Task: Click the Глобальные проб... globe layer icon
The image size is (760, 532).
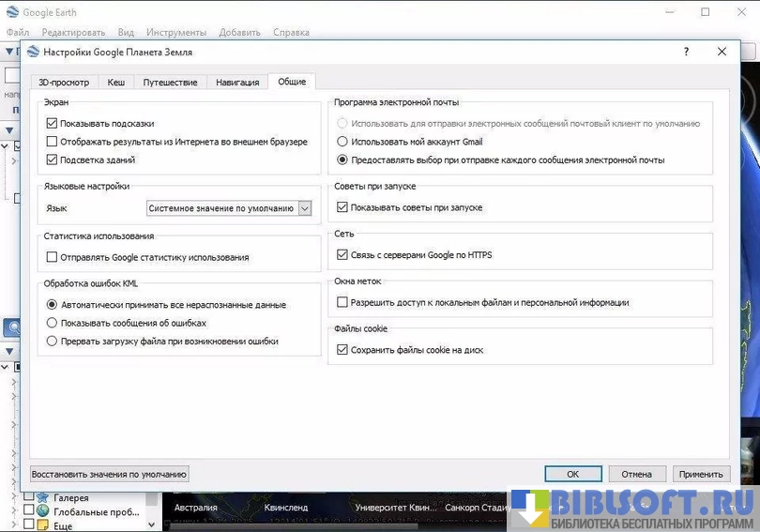Action: click(x=44, y=511)
